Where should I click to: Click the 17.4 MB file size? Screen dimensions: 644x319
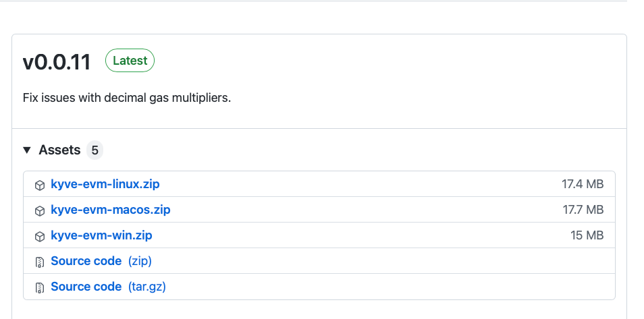pos(583,184)
